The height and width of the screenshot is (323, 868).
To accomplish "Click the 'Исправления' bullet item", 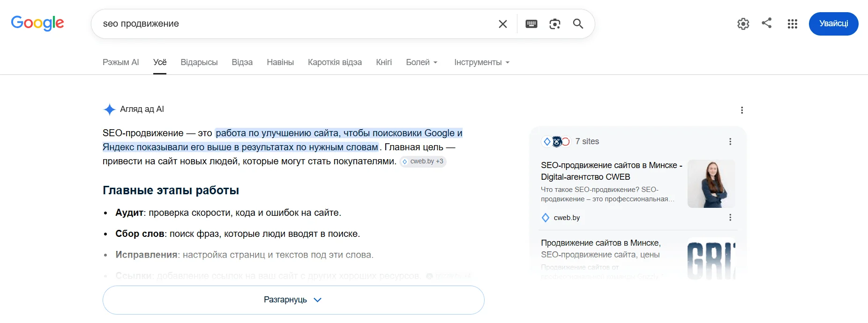I will point(244,255).
